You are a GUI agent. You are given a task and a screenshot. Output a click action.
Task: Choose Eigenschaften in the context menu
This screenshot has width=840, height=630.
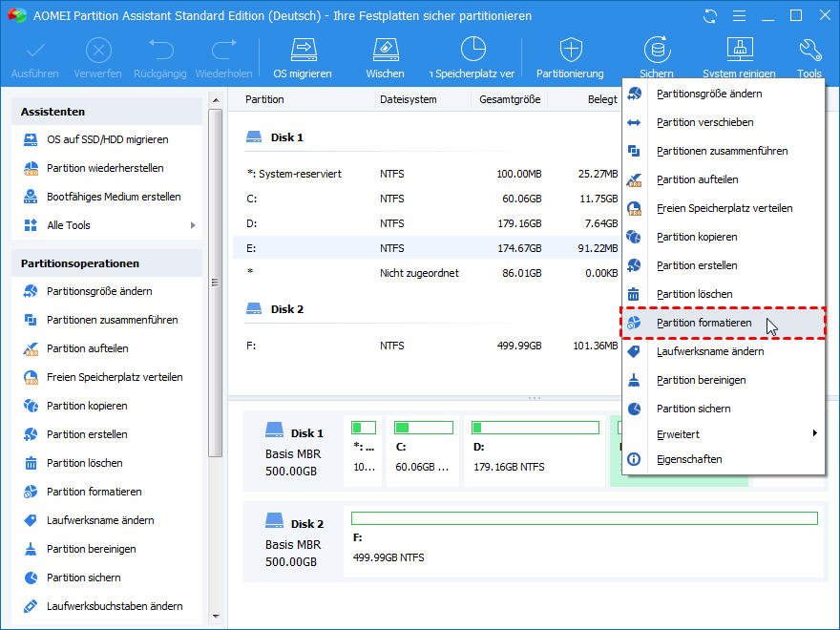click(x=688, y=459)
